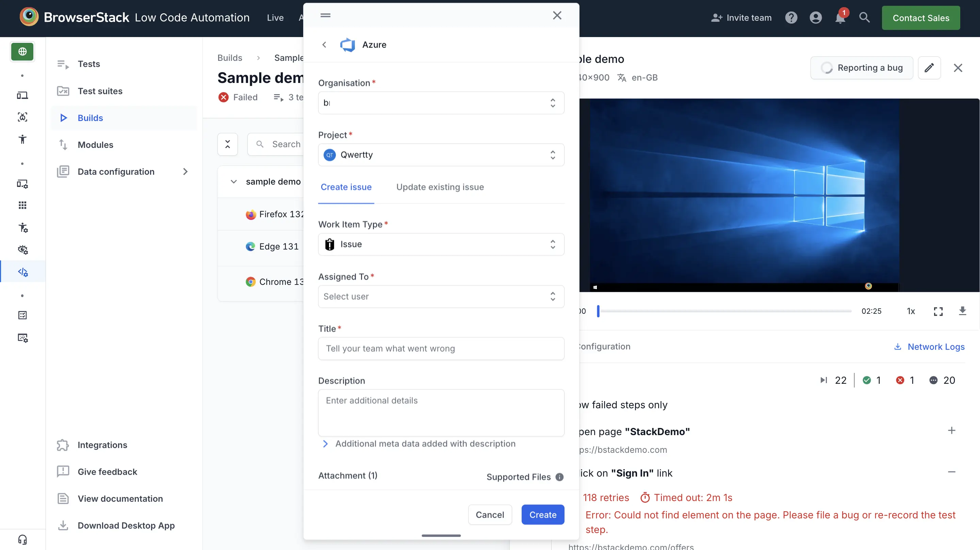
Task: Click the search magnifier in top bar
Action: click(864, 17)
